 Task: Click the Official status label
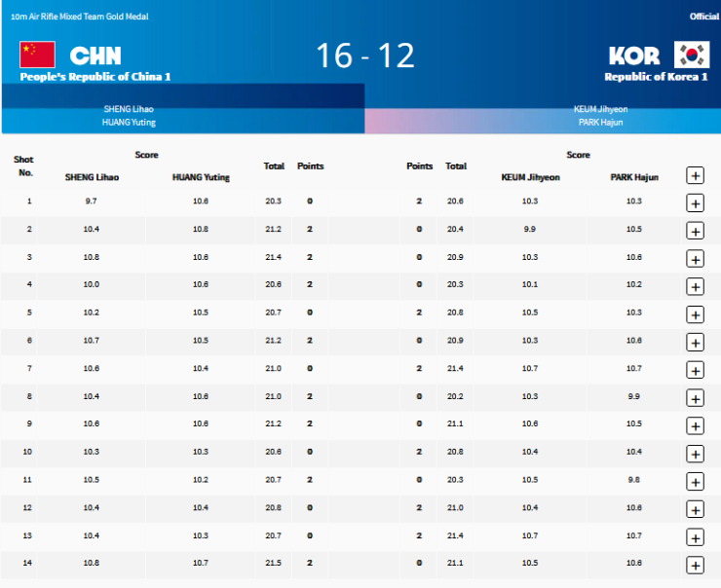pyautogui.click(x=704, y=17)
